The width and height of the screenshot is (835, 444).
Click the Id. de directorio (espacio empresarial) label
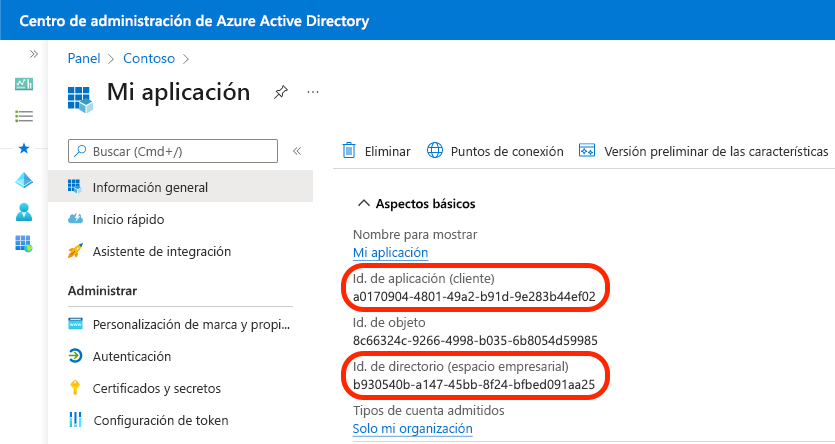pos(461,367)
